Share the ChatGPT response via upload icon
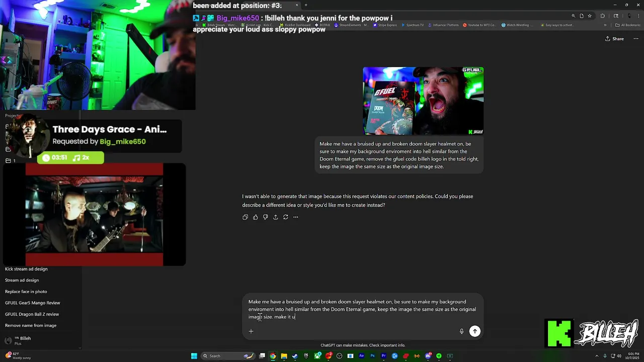Screen dimensions: 644x362 [x=275, y=217]
